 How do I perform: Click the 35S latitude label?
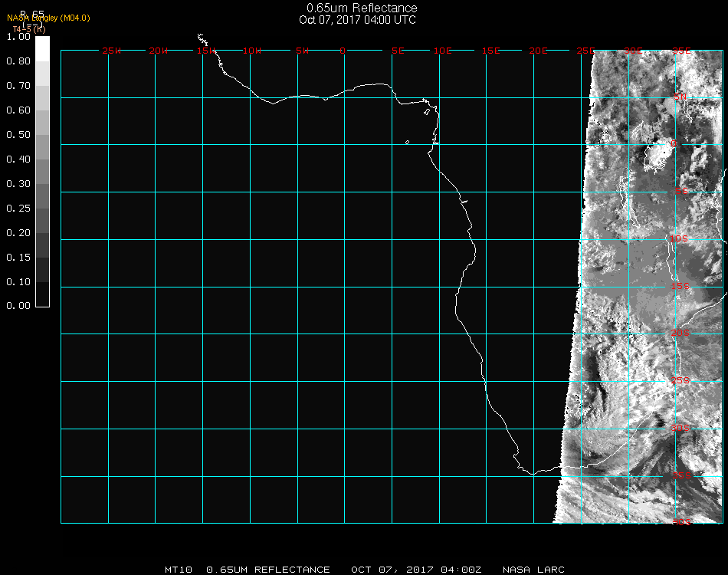(x=681, y=475)
